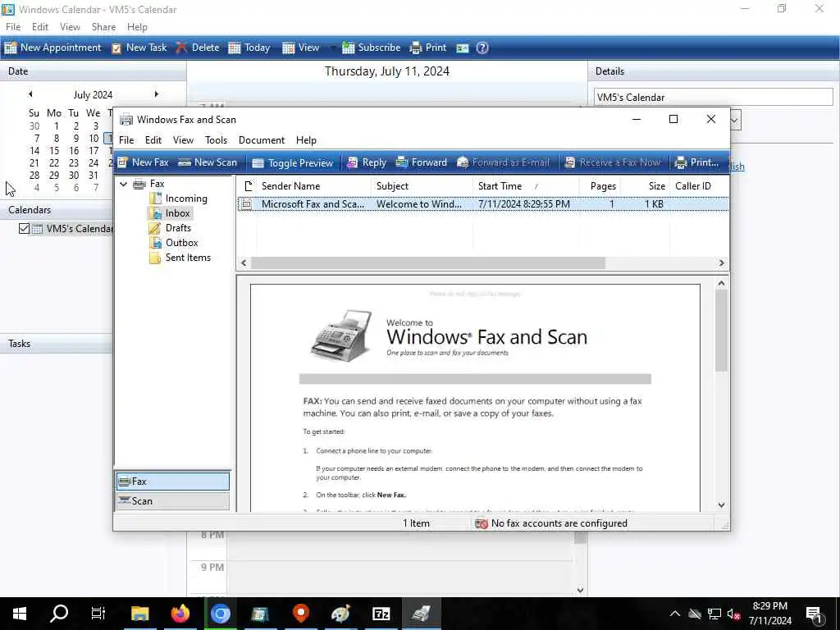This screenshot has width=840, height=630.
Task: Open the File menu in Windows Calendar
Action: tap(13, 27)
